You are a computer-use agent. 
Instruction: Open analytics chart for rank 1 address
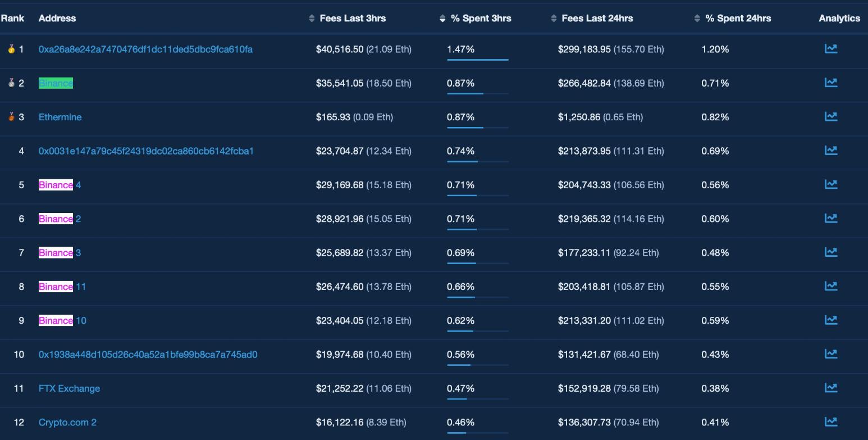[x=831, y=49]
